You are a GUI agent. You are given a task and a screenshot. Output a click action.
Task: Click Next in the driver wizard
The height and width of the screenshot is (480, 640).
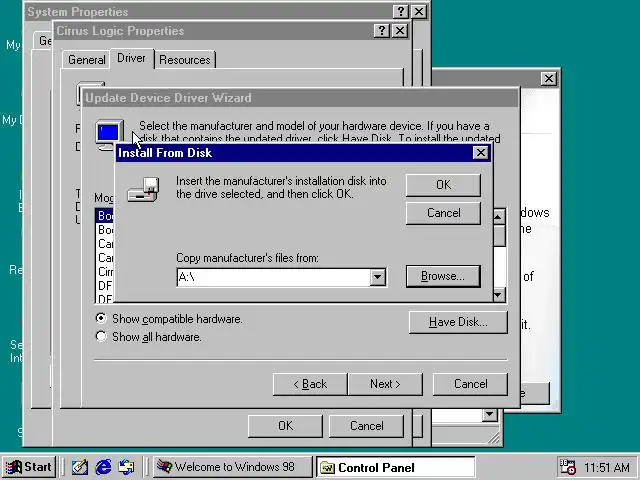385,384
